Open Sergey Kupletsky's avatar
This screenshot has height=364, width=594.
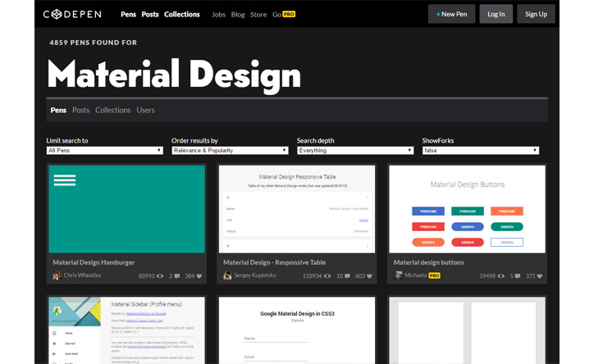227,275
